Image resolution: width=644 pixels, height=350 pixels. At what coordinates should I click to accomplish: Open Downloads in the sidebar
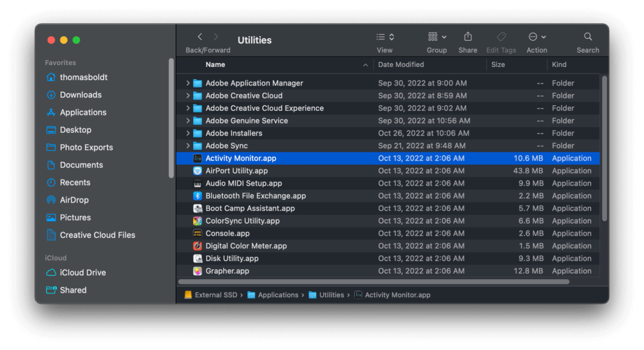[x=74, y=95]
